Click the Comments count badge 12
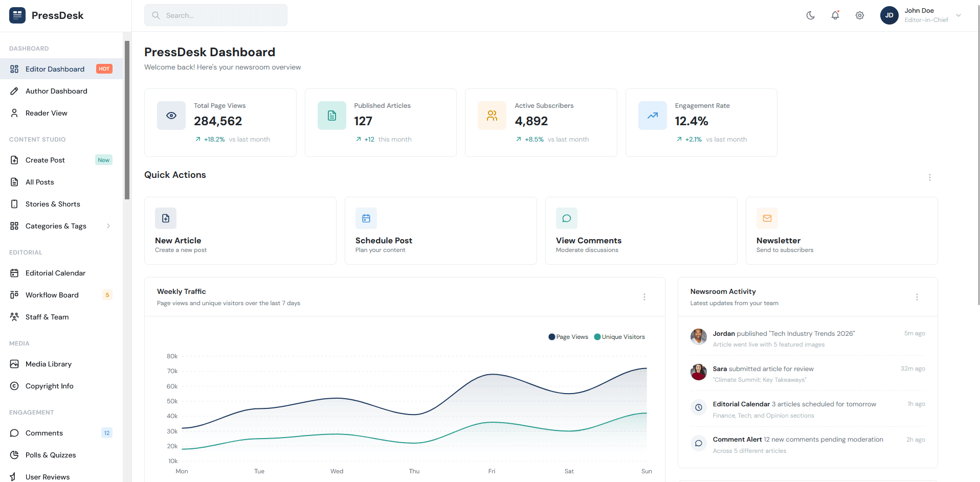Image resolution: width=980 pixels, height=482 pixels. [107, 433]
